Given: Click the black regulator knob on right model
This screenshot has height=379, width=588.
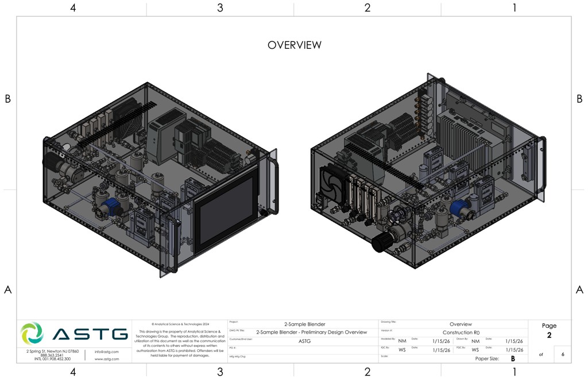Looking at the screenshot, I should pyautogui.click(x=381, y=243).
